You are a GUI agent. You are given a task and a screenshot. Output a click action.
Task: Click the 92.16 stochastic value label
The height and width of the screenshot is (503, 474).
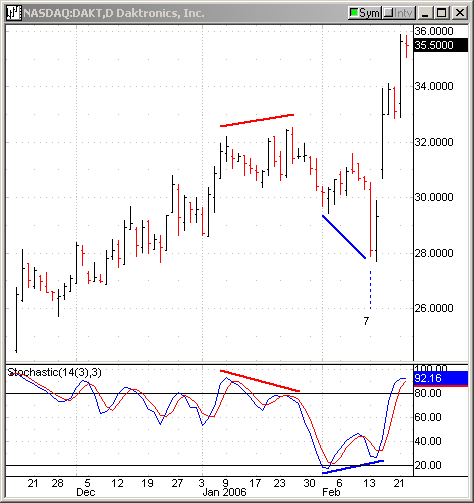tap(440, 379)
